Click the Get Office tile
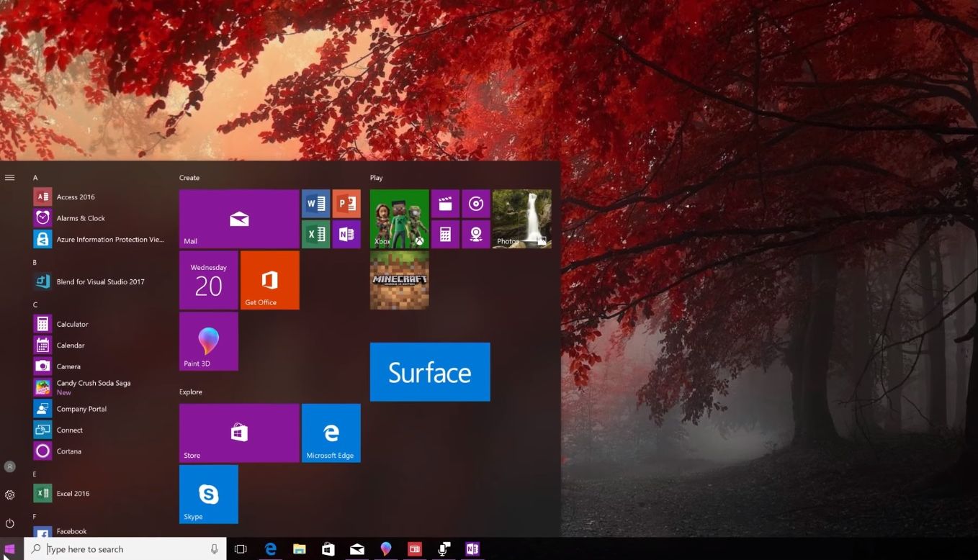 tap(269, 280)
